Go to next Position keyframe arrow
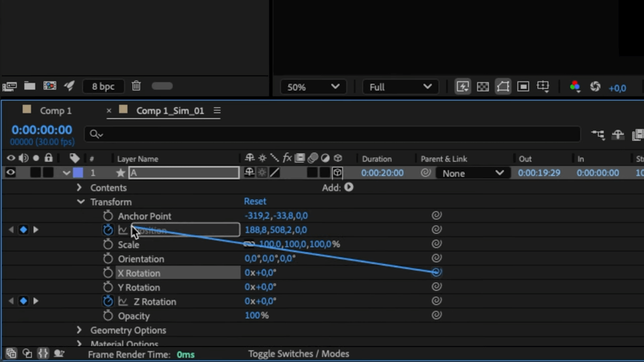The height and width of the screenshot is (362, 644). pos(36,230)
